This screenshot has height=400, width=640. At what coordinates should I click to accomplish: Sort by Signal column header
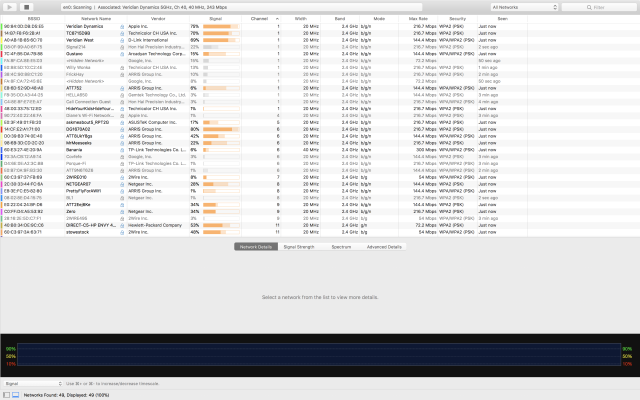[216, 19]
